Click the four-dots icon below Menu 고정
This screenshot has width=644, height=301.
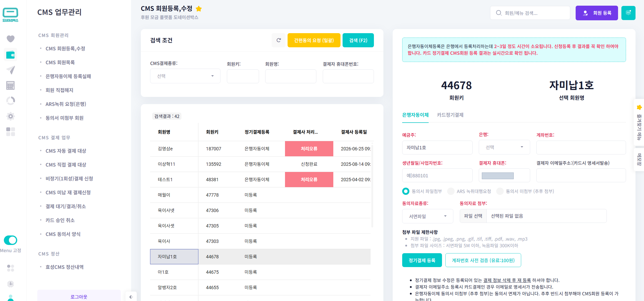coord(11,268)
